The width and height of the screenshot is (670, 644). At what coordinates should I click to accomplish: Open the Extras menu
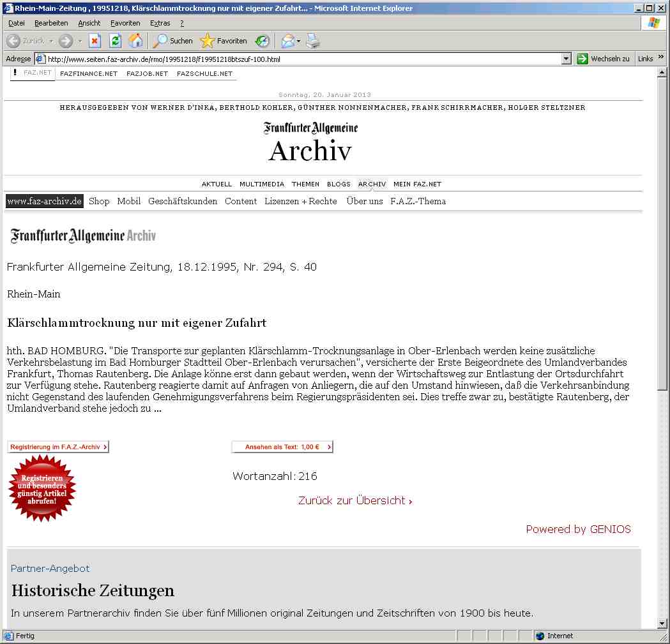[x=160, y=23]
